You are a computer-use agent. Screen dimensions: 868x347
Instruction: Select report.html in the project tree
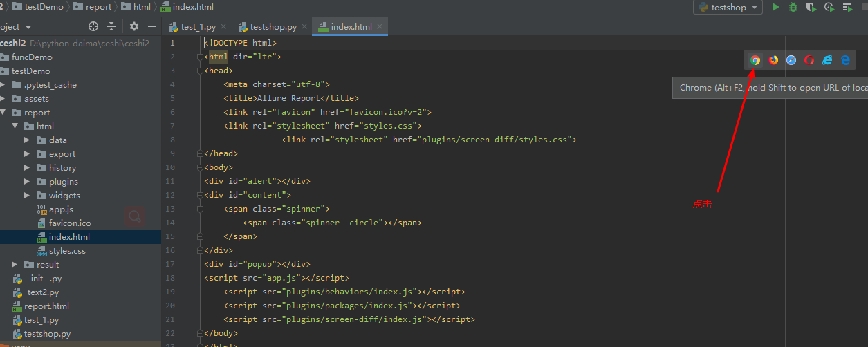46,306
